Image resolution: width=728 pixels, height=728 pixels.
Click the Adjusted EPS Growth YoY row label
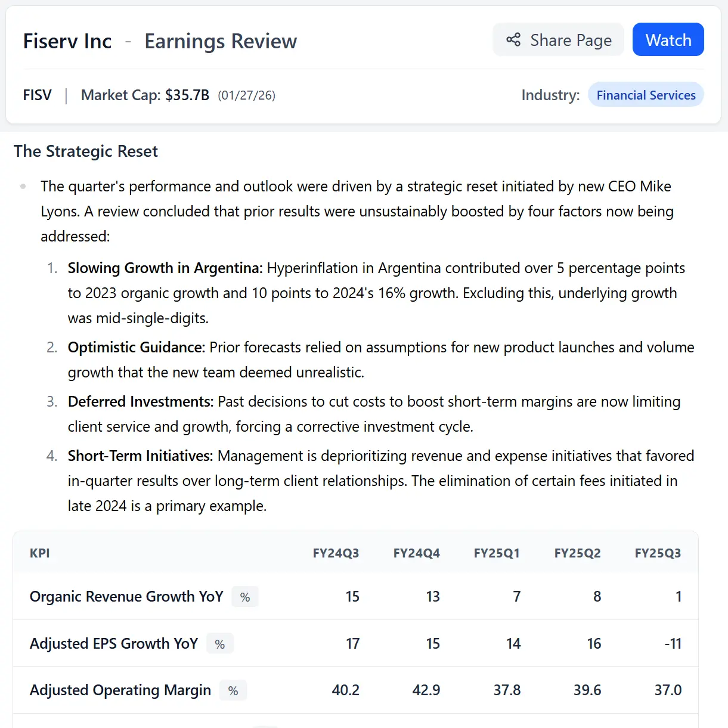click(x=113, y=643)
